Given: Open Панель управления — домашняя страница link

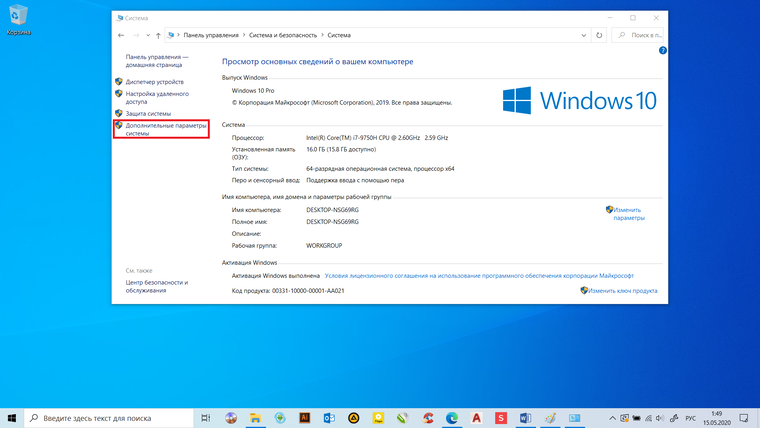Looking at the screenshot, I should (x=157, y=61).
